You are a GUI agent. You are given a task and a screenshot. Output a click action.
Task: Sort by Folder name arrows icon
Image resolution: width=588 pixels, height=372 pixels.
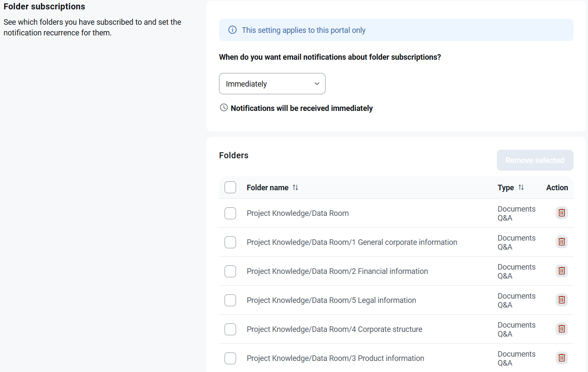click(295, 187)
